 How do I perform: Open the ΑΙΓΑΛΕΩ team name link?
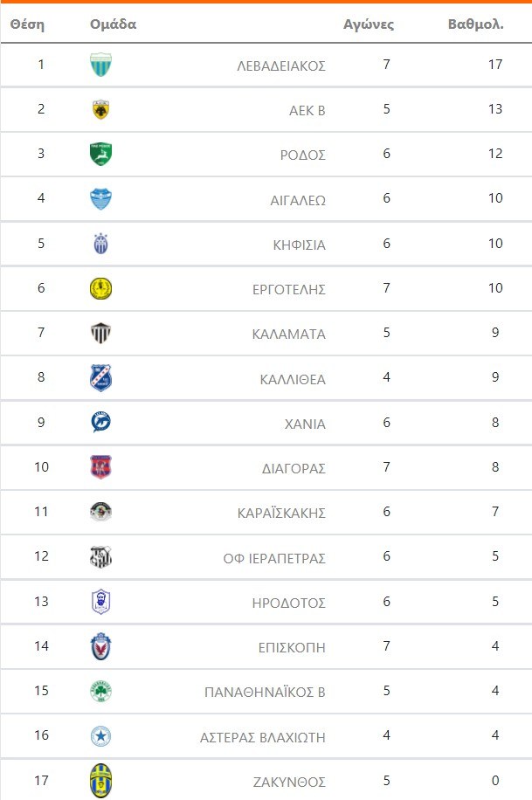pos(298,200)
